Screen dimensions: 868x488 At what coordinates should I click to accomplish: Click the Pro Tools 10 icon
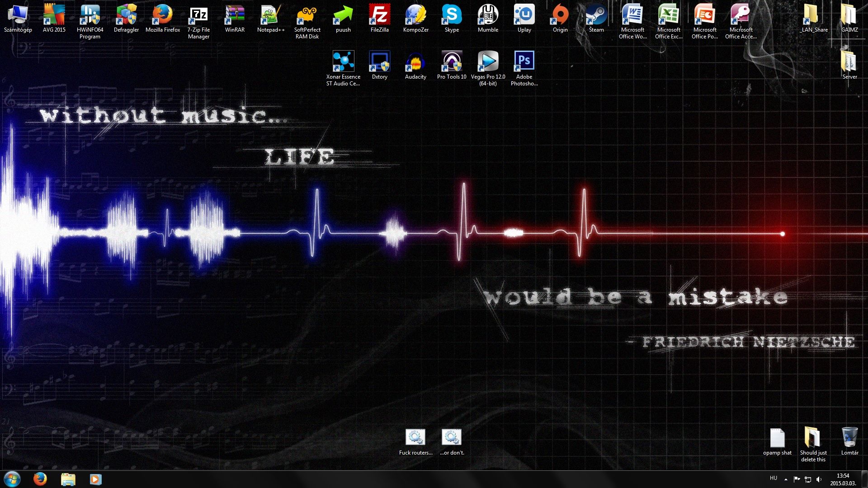point(452,62)
